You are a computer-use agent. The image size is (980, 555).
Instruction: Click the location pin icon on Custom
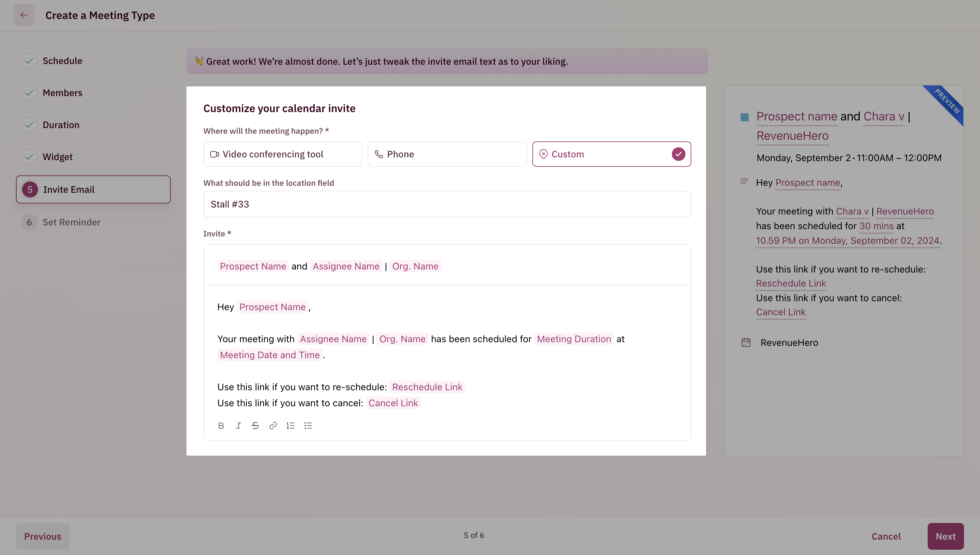tap(544, 154)
